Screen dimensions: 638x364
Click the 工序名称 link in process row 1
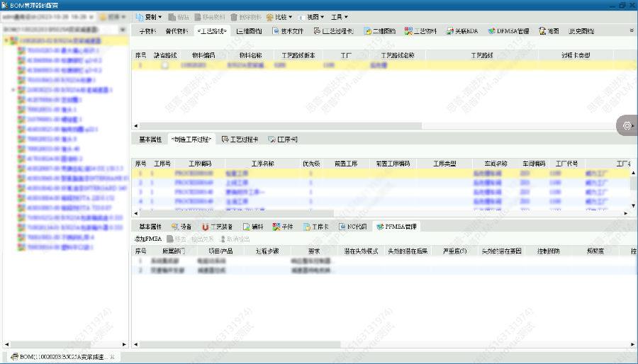[x=237, y=174]
